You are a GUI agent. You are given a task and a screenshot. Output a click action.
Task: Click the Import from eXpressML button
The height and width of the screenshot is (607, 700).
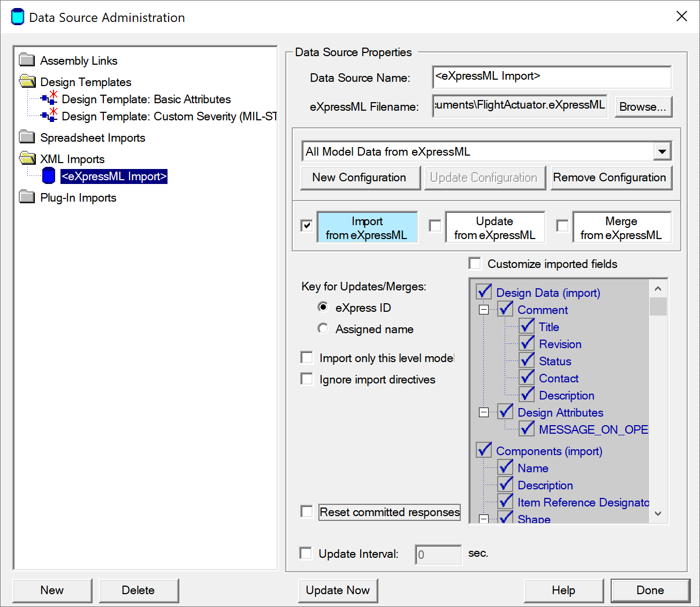tap(367, 227)
